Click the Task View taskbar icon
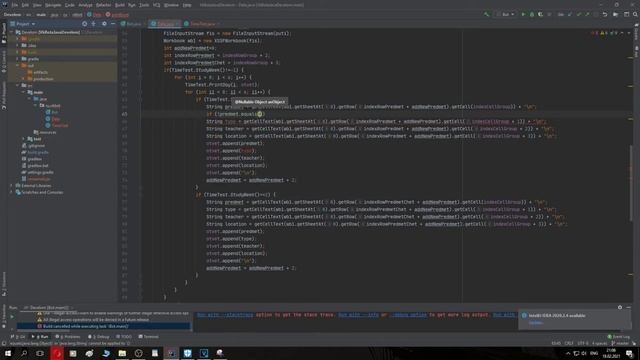640x360 pixels. coord(40,353)
